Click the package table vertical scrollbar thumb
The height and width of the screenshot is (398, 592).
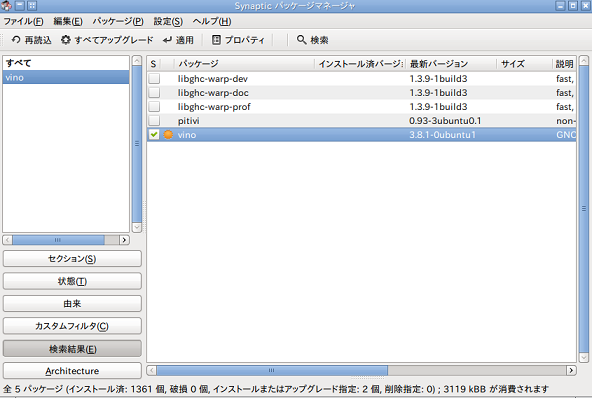[584, 208]
